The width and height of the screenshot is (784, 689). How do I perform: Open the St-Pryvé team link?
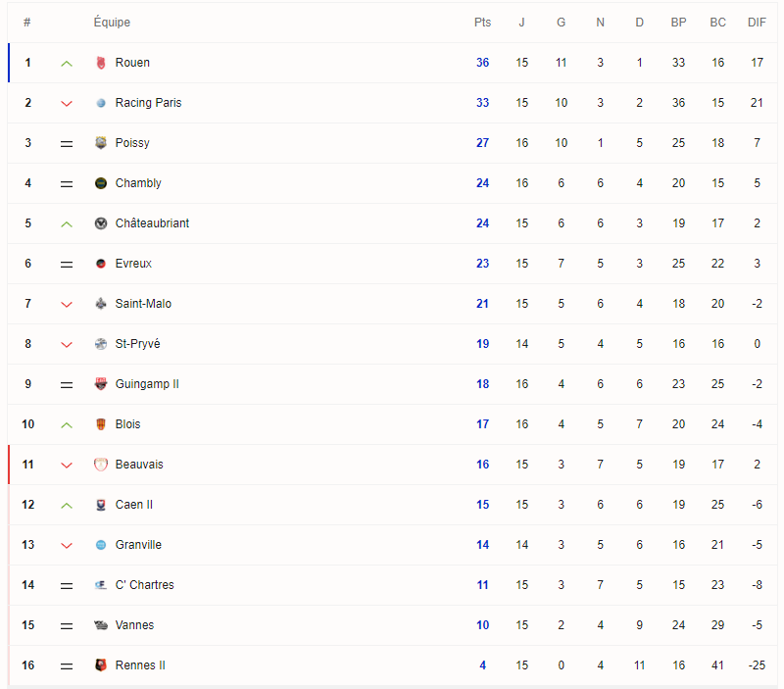(137, 344)
